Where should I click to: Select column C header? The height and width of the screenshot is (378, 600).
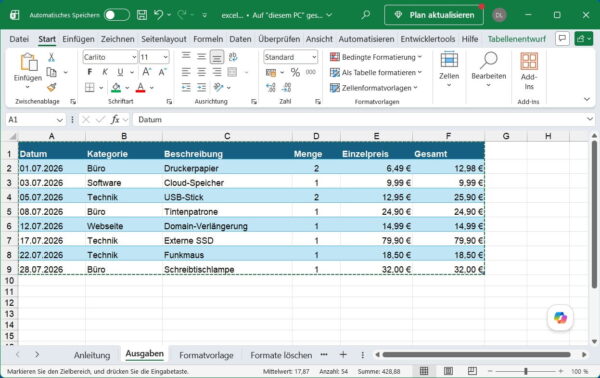[x=227, y=136]
